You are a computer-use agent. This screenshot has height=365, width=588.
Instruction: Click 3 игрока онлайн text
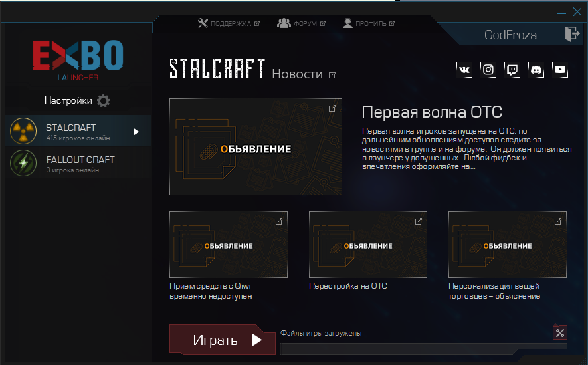click(x=72, y=170)
